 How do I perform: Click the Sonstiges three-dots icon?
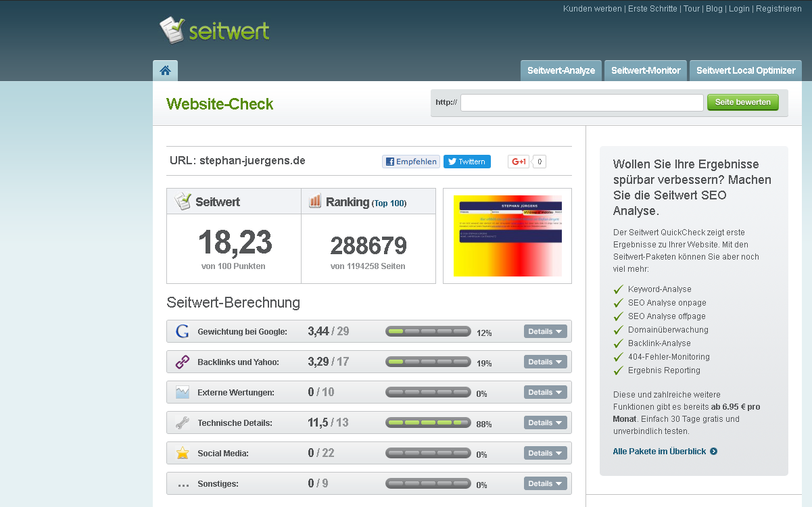pyautogui.click(x=183, y=485)
